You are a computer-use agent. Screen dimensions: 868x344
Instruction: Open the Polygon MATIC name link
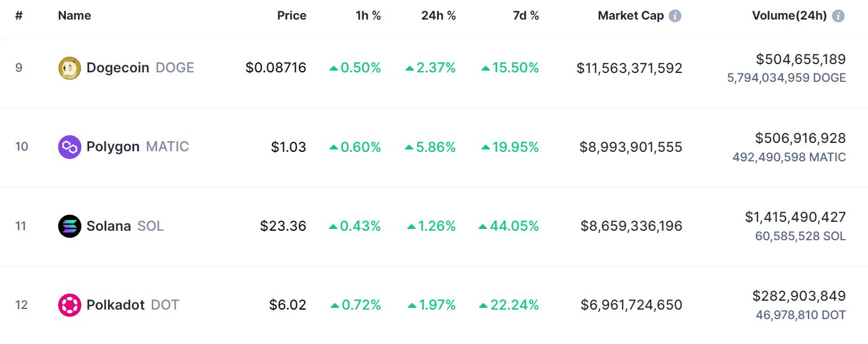(113, 147)
